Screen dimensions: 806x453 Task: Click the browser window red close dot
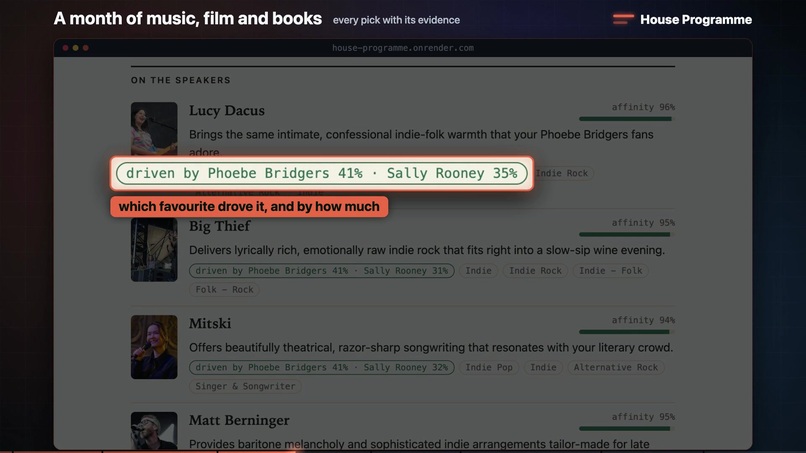point(65,48)
